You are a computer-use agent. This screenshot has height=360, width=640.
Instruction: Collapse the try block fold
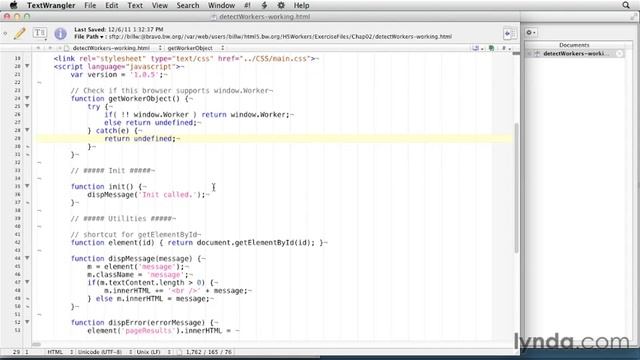27,106
